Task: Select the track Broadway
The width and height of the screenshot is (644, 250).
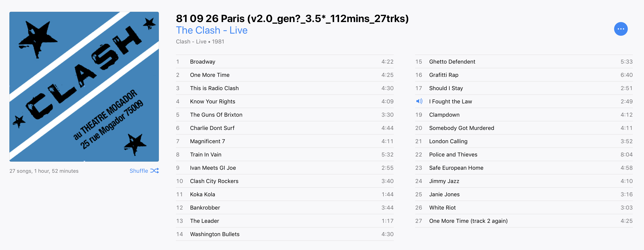Action: tap(202, 62)
